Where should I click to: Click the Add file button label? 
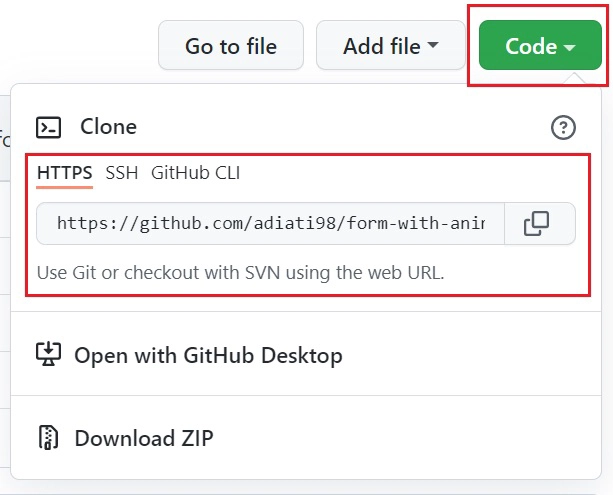pyautogui.click(x=380, y=46)
